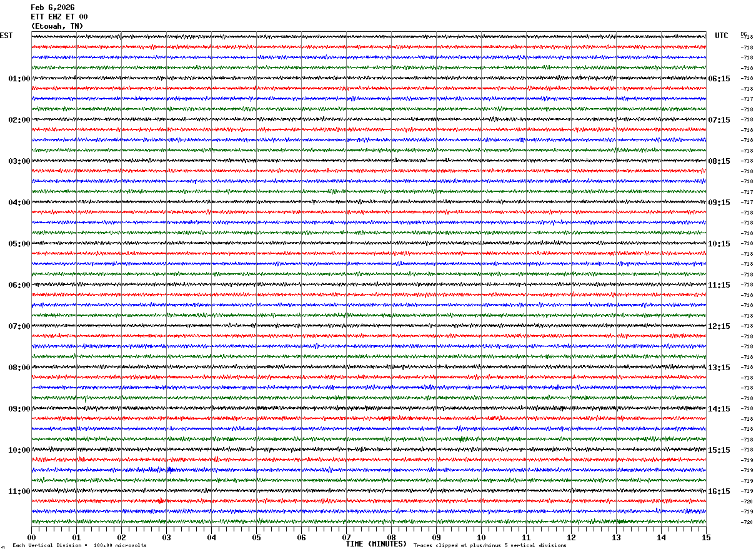The image size is (756, 554).
Task: Click minute marker 08 on the time axis
Action: (391, 537)
